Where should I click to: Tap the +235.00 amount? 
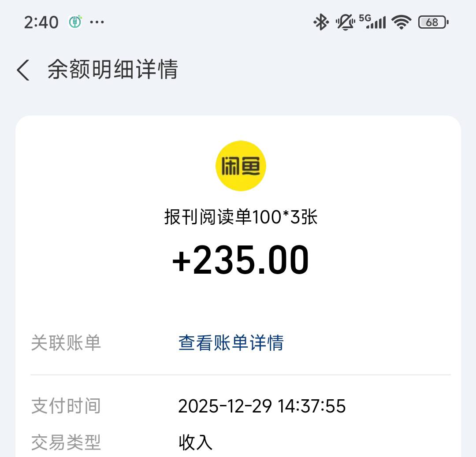pos(241,260)
